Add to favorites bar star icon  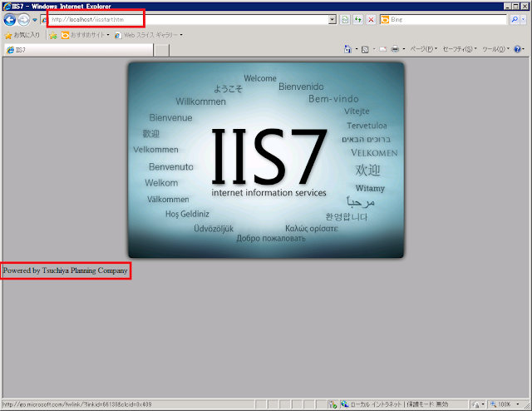pyautogui.click(x=53, y=35)
